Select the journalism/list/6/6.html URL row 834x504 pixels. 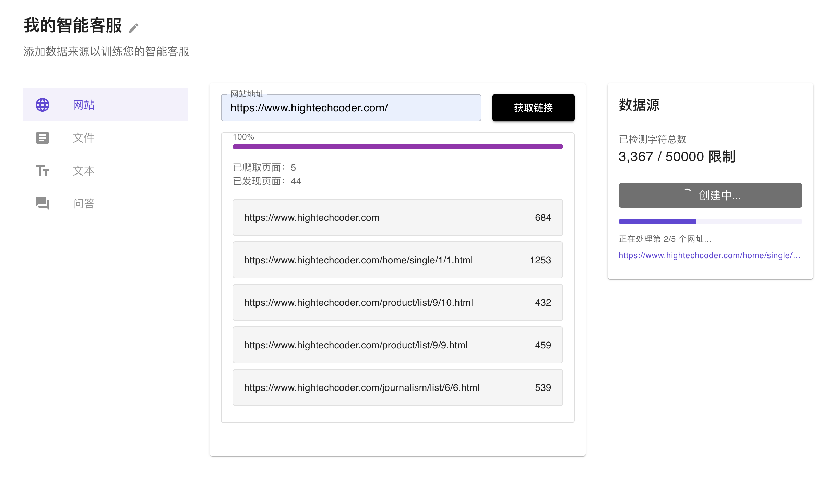tap(398, 387)
